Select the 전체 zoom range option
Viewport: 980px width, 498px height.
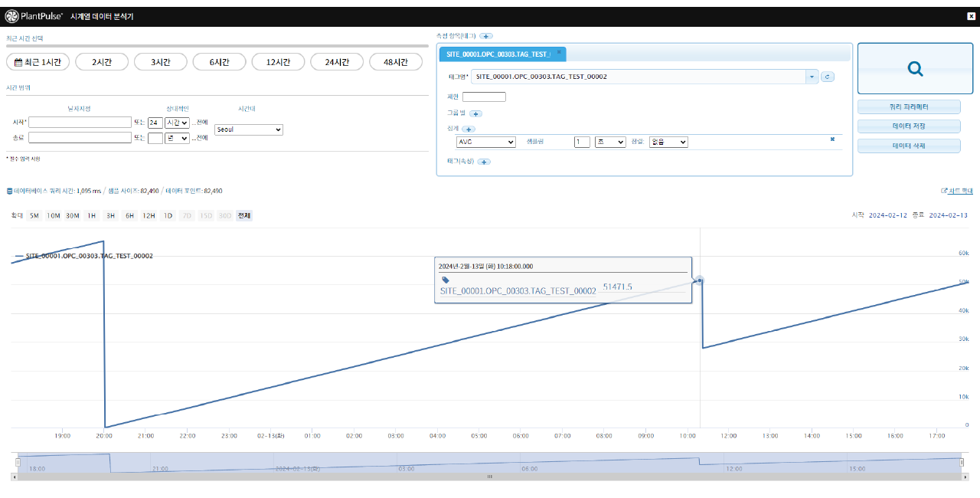click(243, 216)
